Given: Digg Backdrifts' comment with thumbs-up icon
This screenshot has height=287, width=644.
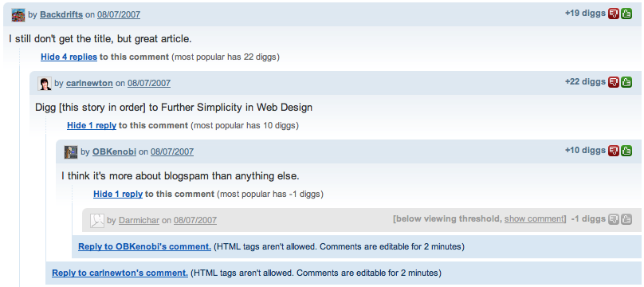Looking at the screenshot, I should point(626,14).
